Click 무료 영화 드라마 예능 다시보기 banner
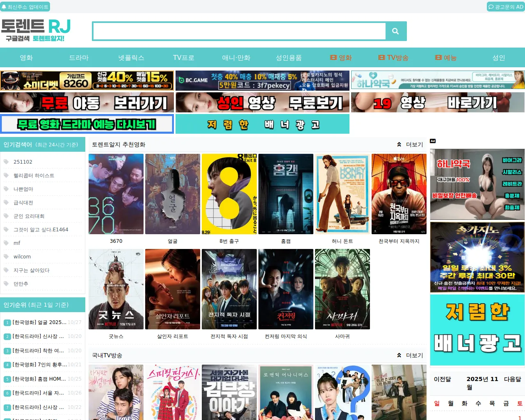Viewport: 525px width, 420px height. click(x=87, y=124)
